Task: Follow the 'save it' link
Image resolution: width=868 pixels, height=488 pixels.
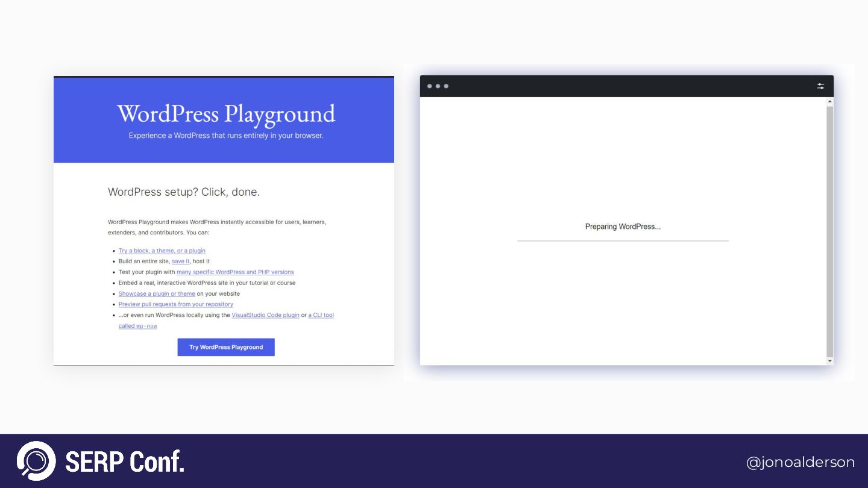Action: [181, 261]
